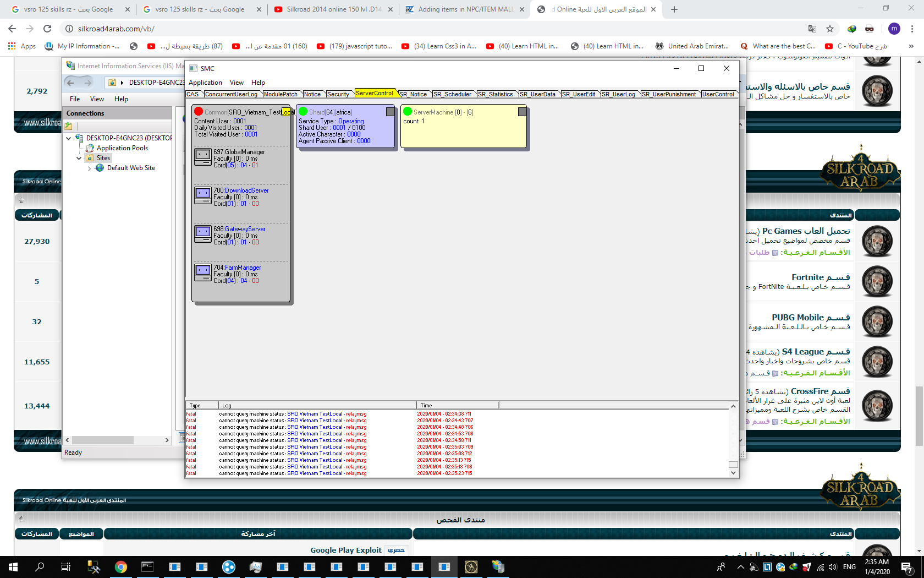Open notification center icon

click(x=908, y=567)
